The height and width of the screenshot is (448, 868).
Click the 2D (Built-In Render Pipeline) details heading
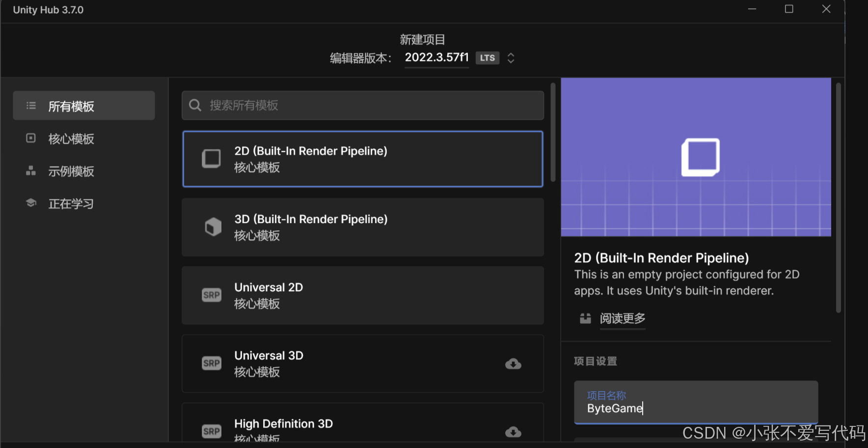point(662,258)
